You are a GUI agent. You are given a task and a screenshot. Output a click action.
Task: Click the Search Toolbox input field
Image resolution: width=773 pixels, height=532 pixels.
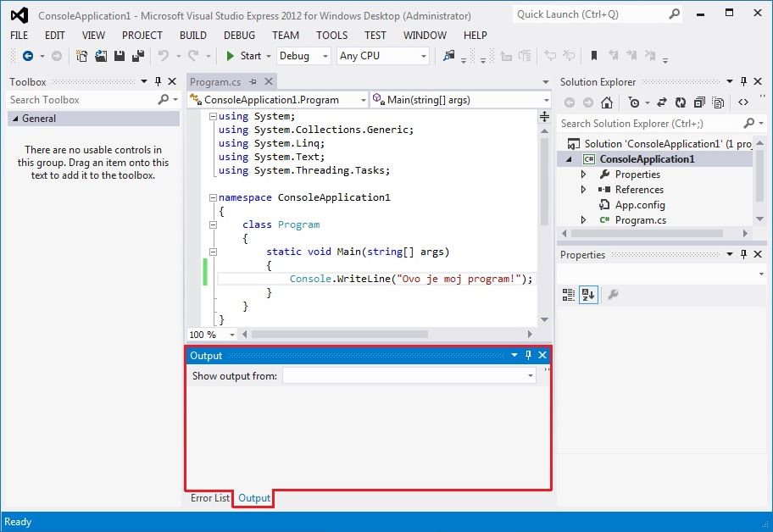(x=81, y=100)
